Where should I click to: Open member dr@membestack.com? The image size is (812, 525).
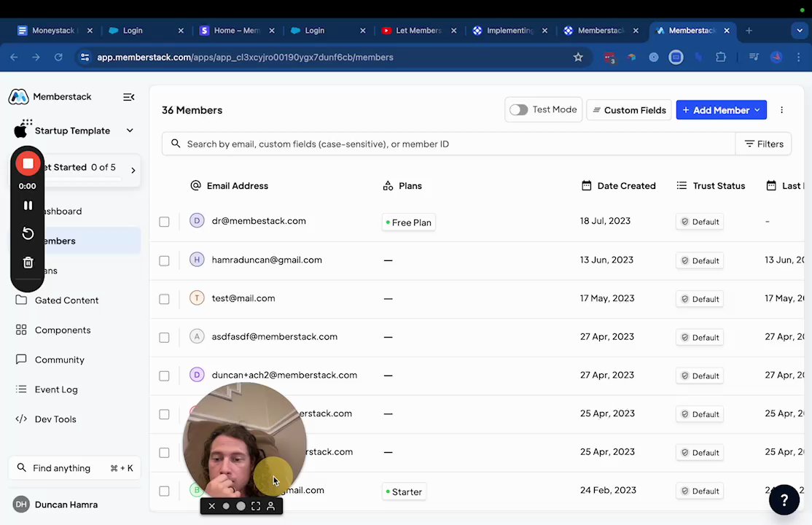click(x=259, y=221)
